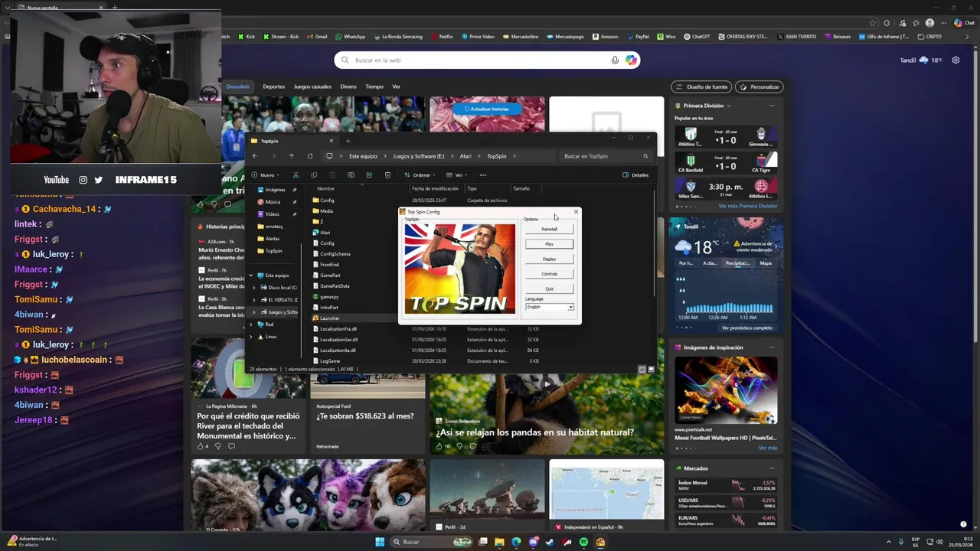Image resolution: width=980 pixels, height=551 pixels.
Task: Select the Descubrir tab
Action: (238, 86)
